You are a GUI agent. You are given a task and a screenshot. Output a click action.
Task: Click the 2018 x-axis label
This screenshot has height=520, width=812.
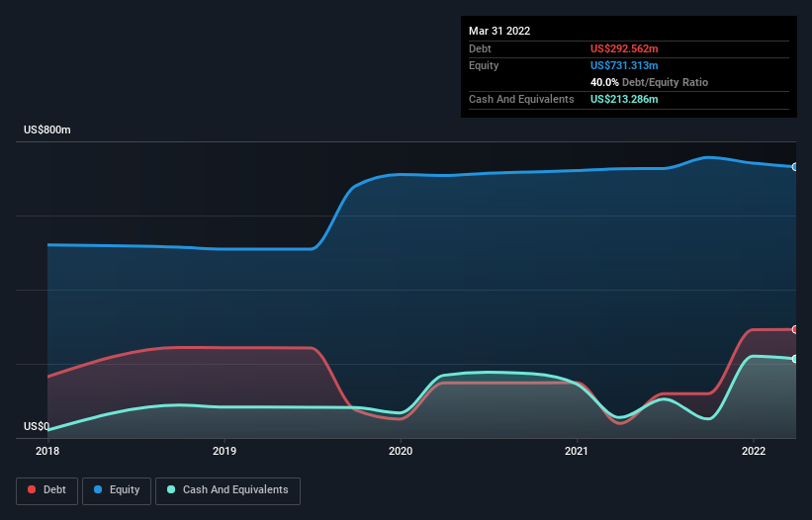(x=47, y=451)
